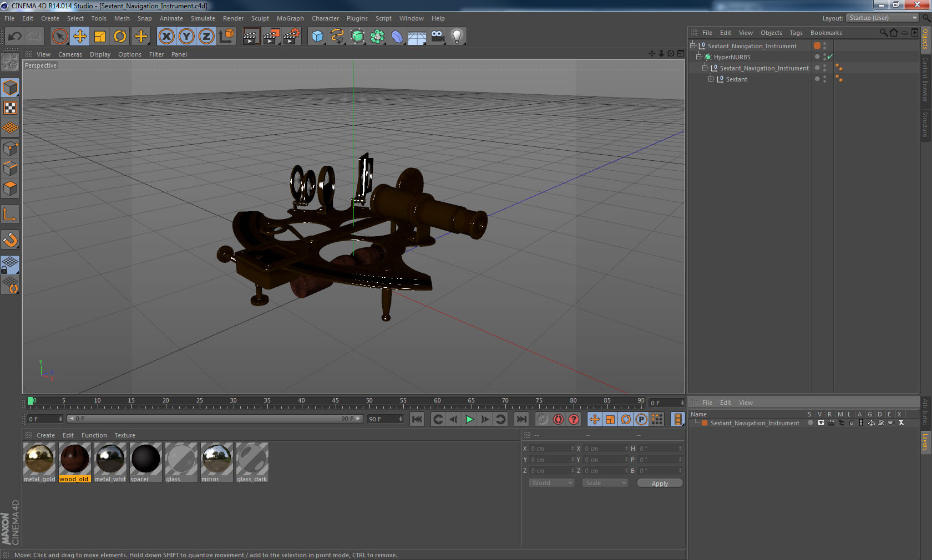
Task: Toggle HyperNURBS green enable checkmark
Action: [830, 57]
